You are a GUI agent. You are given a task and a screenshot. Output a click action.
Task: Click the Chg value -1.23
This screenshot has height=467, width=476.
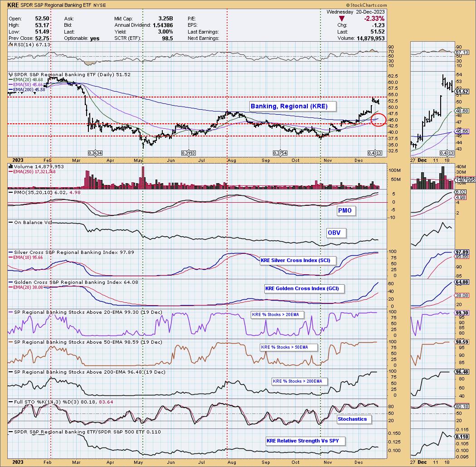click(379, 25)
